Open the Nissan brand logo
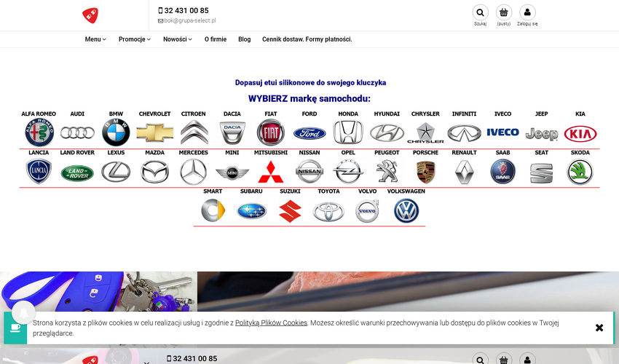Screen dimensions: 619x364 point(309,171)
